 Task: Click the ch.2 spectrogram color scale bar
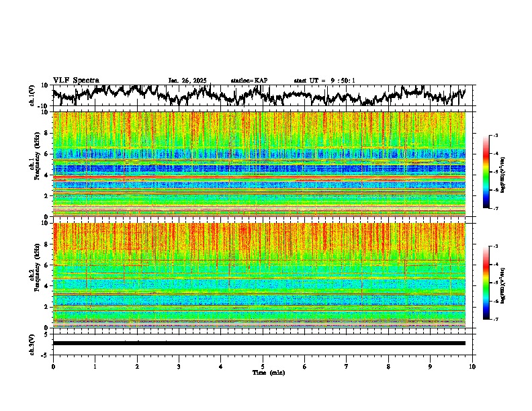point(486,283)
